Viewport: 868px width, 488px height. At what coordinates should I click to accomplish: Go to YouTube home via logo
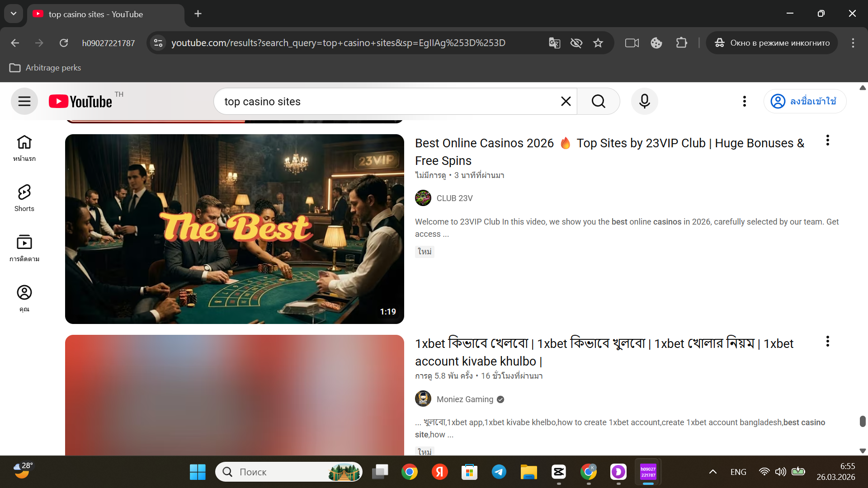[x=80, y=101]
